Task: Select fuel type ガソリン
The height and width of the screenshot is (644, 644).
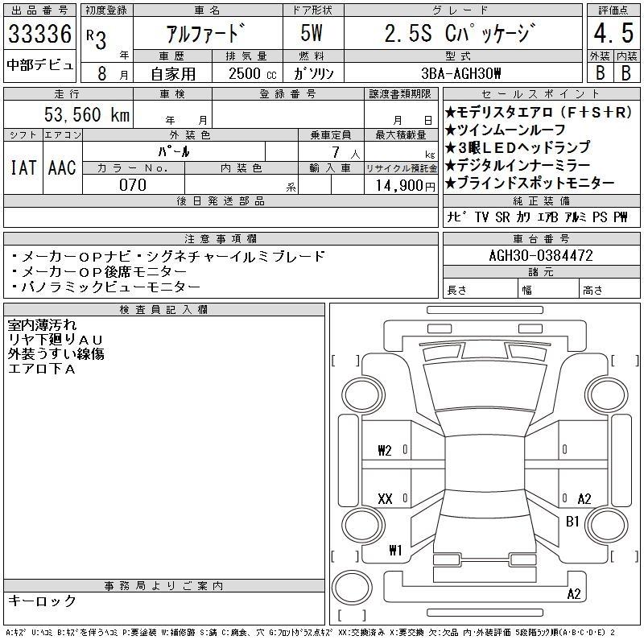Action: [314, 74]
